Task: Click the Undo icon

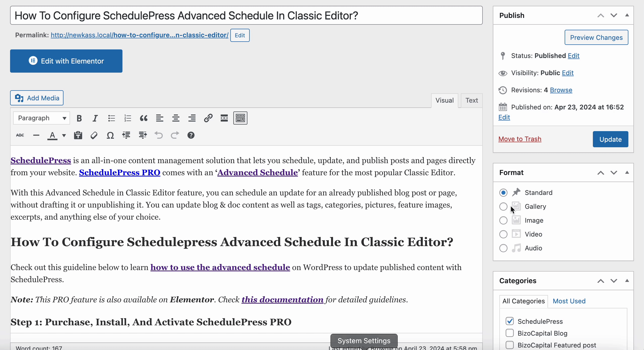Action: [x=159, y=135]
